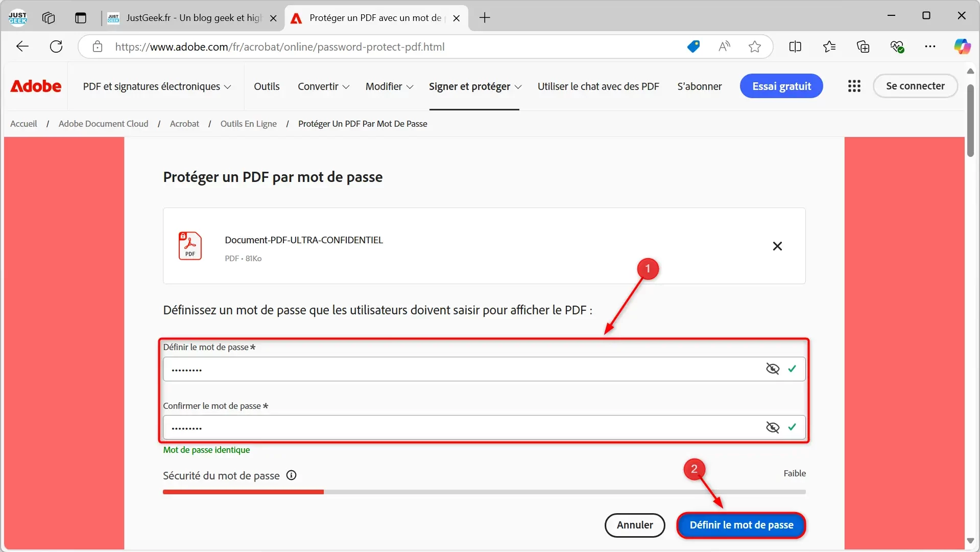Switch to the JustGeek.fr tab
Viewport: 980px width, 552px height.
click(193, 18)
